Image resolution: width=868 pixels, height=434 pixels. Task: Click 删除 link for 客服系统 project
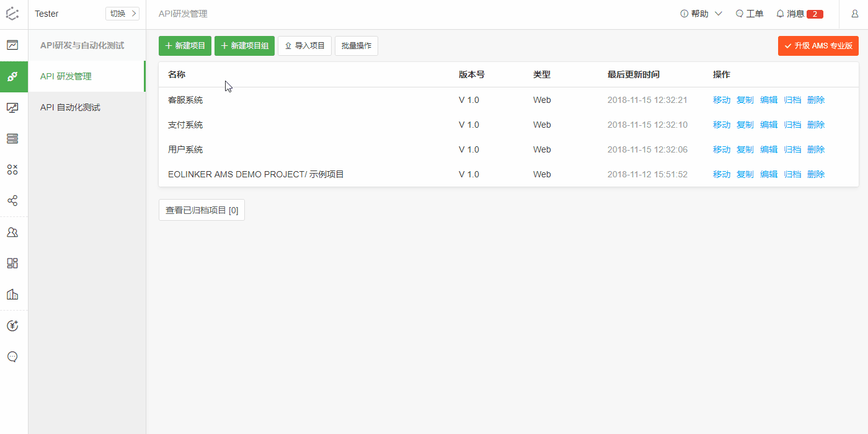(x=816, y=100)
